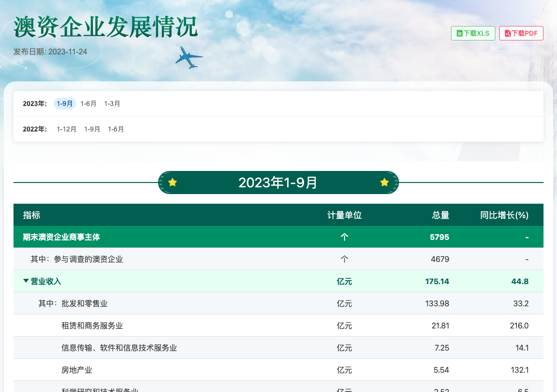Collapse the 营业收入 row triangle
Image resolution: width=557 pixels, height=392 pixels.
pyautogui.click(x=26, y=281)
